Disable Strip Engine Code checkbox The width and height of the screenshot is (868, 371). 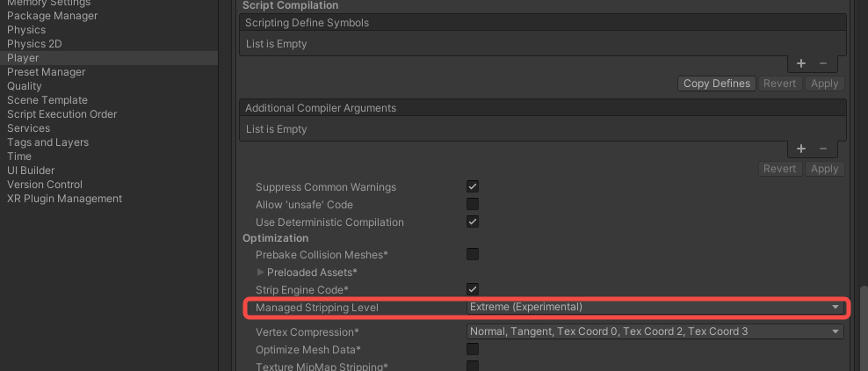(x=473, y=289)
